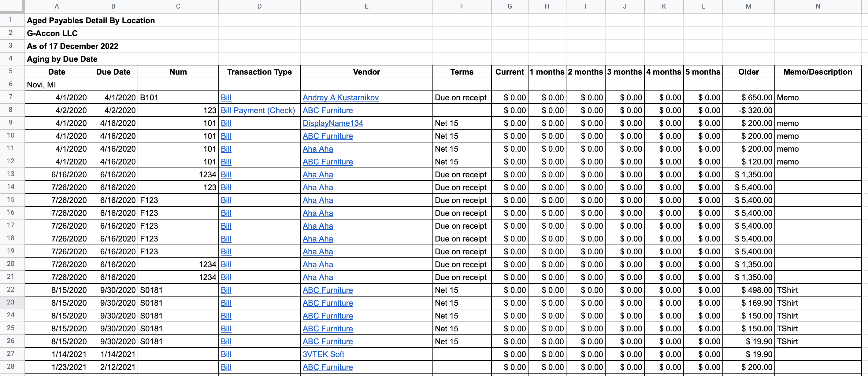
Task: Open the Andrey A Kustarnikov vendor link
Action: point(340,98)
